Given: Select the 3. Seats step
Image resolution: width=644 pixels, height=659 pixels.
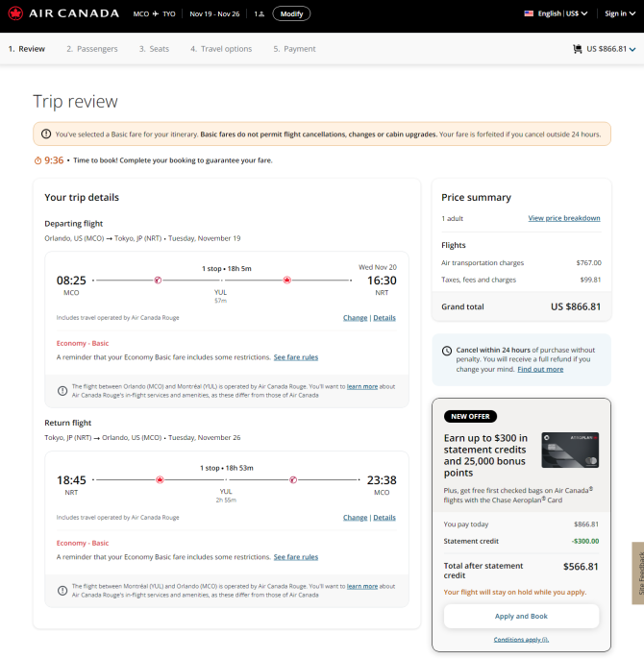Looking at the screenshot, I should [x=154, y=49].
